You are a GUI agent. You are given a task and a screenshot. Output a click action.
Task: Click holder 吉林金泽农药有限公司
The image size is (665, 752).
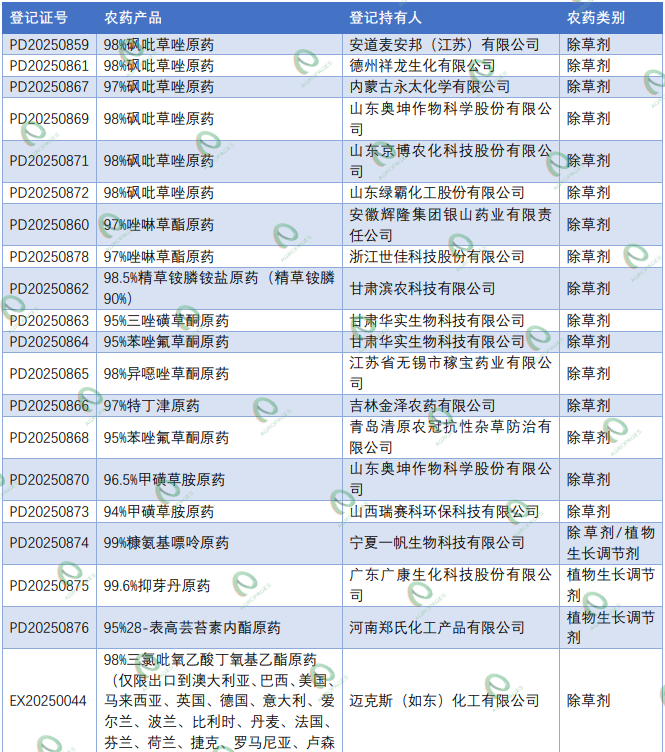point(422,406)
